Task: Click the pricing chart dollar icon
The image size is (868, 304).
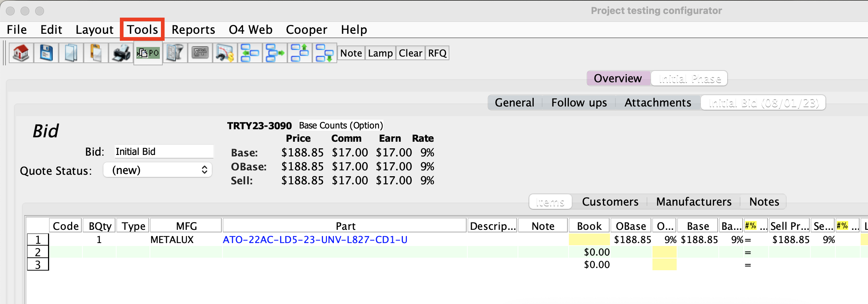Action: (x=225, y=53)
